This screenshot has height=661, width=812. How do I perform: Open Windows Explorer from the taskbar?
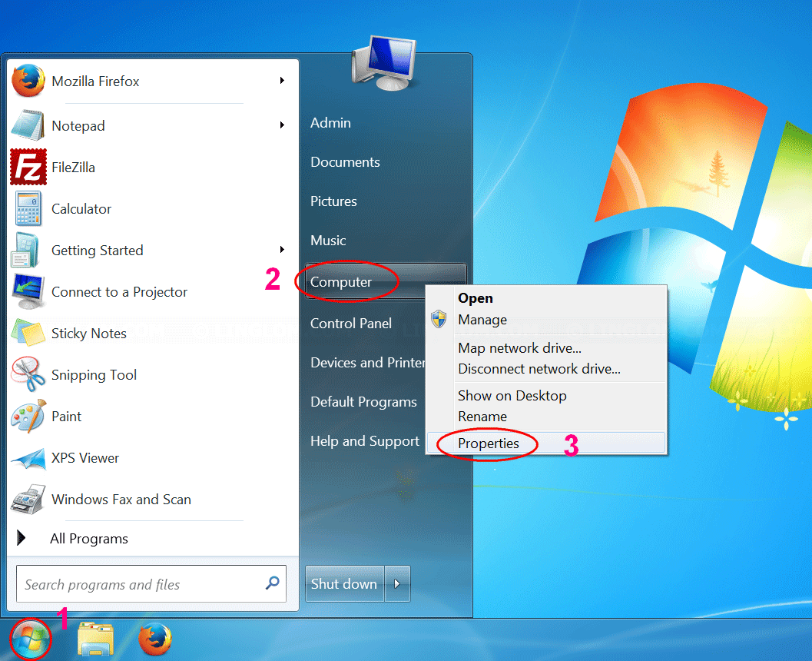tap(96, 639)
